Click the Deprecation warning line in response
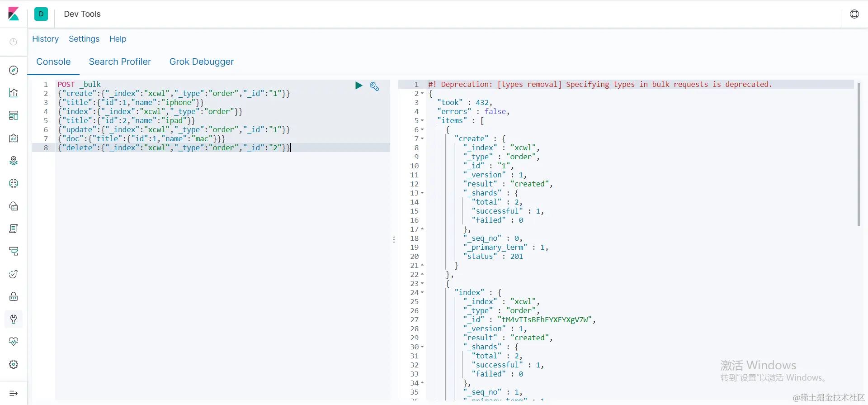The width and height of the screenshot is (868, 405). tap(600, 85)
